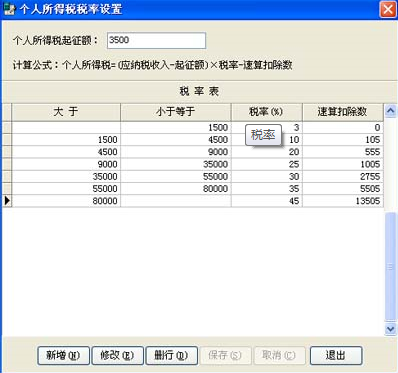The height and width of the screenshot is (373, 398).
Task: Click the scrollbar down arrow of tax table
Action: coord(390,329)
